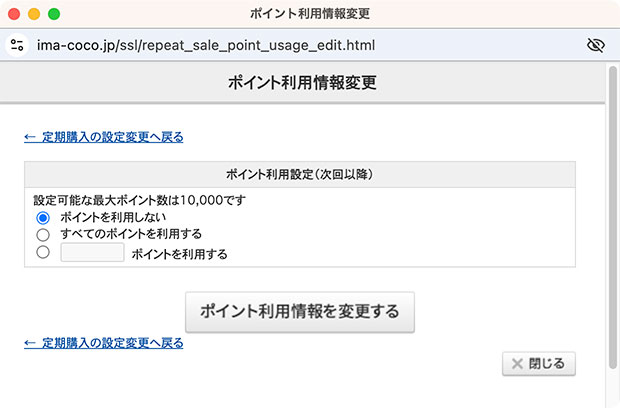Select the ポイントを利用しない radio button
The image size is (620, 408).
42,217
